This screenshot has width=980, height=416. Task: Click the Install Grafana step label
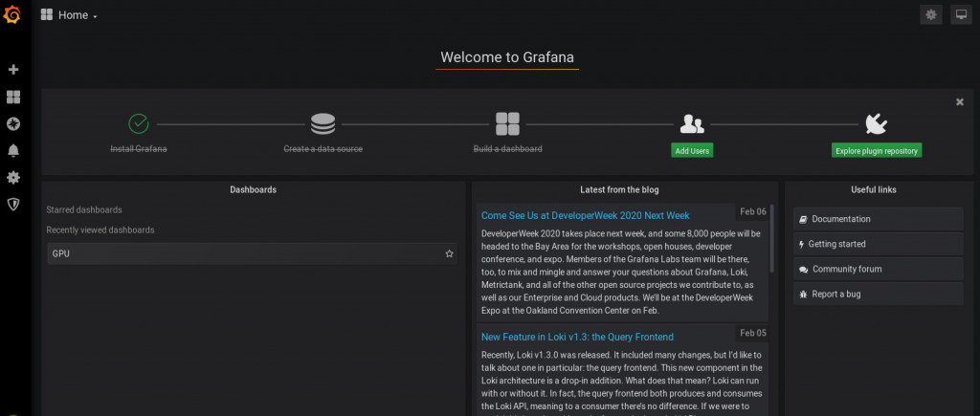[x=139, y=149]
